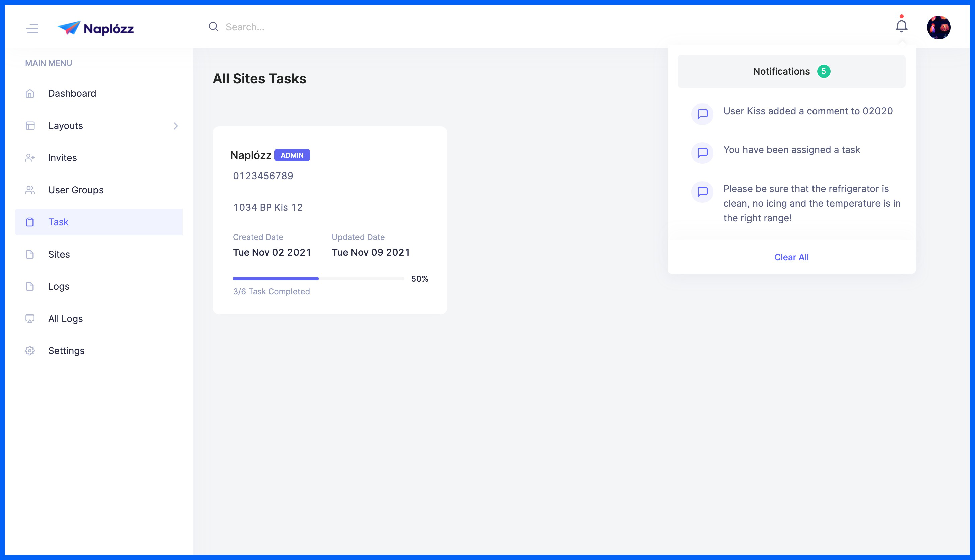Open the Logs menu item
The height and width of the screenshot is (560, 975).
[x=59, y=287]
